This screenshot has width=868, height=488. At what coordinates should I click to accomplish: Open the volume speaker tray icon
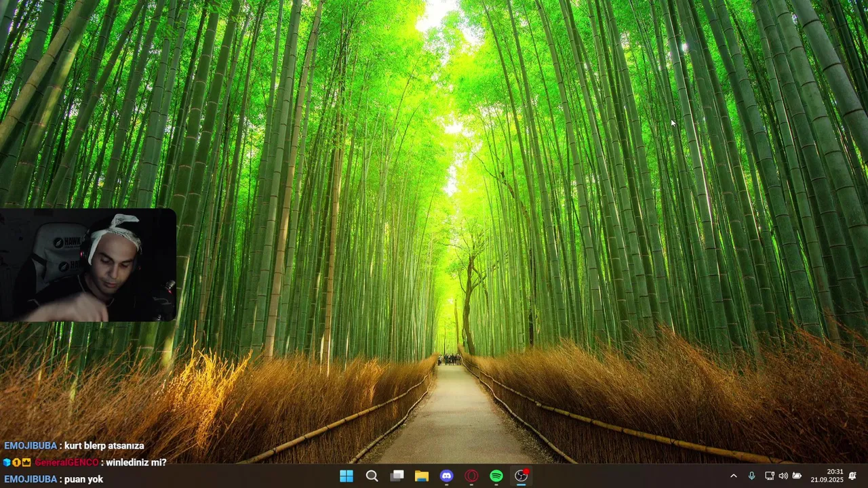pos(783,476)
